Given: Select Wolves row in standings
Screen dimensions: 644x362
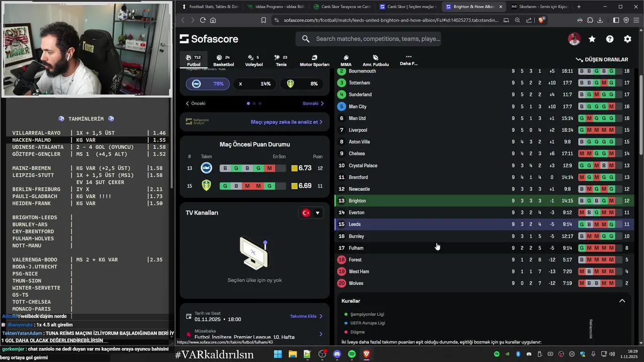Looking at the screenshot, I should [484, 284].
